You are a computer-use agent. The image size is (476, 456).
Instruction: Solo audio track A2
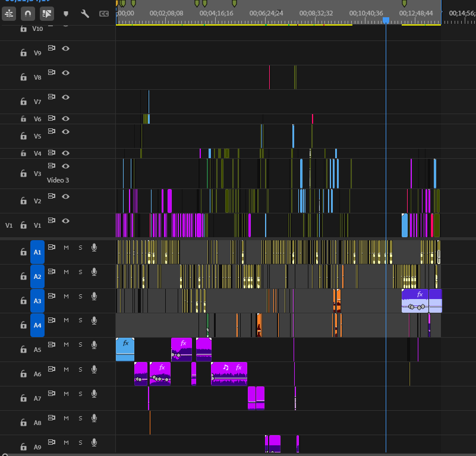(80, 272)
